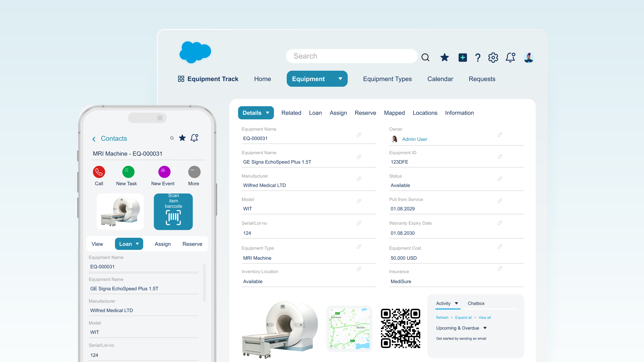Switch to the desktop Assign tab
Viewport: 644px width, 362px height.
click(338, 113)
